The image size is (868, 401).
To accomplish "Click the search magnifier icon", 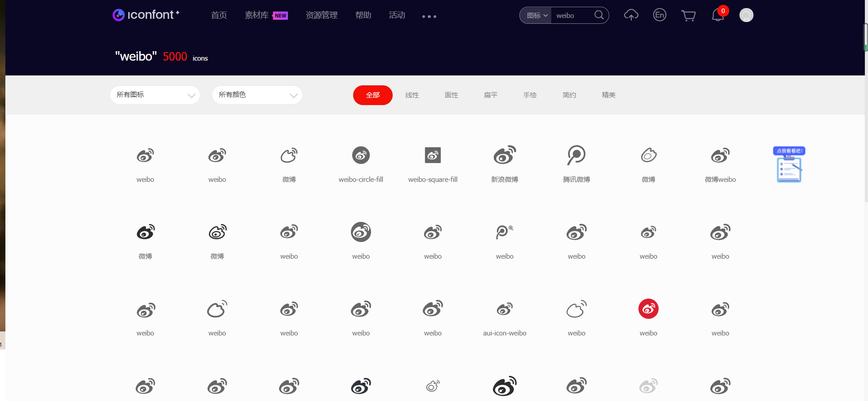I will click(x=599, y=15).
